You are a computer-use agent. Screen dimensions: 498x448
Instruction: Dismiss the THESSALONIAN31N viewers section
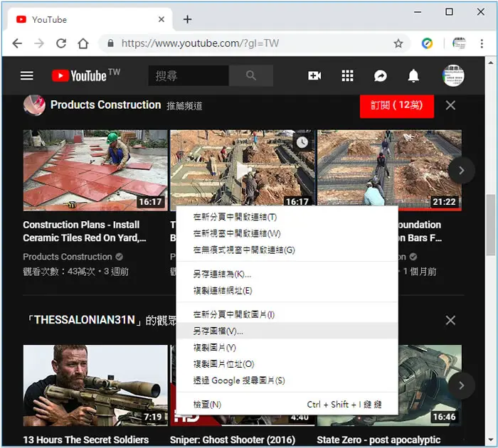pos(450,321)
